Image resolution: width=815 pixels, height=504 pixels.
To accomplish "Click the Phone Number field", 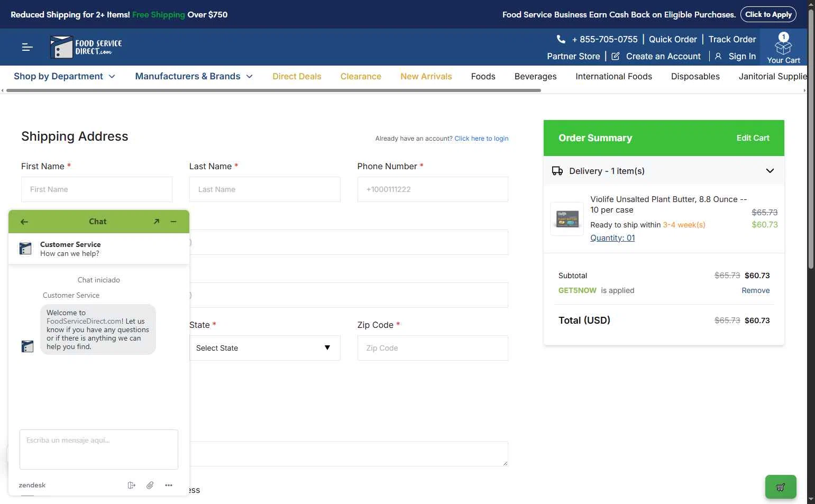I will 433,189.
